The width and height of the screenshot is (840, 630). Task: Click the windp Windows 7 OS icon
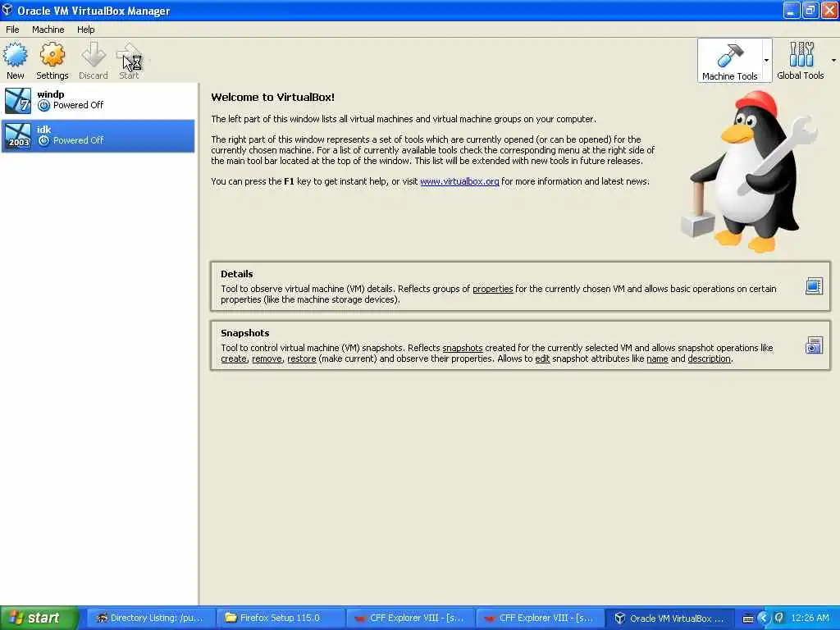pos(18,101)
